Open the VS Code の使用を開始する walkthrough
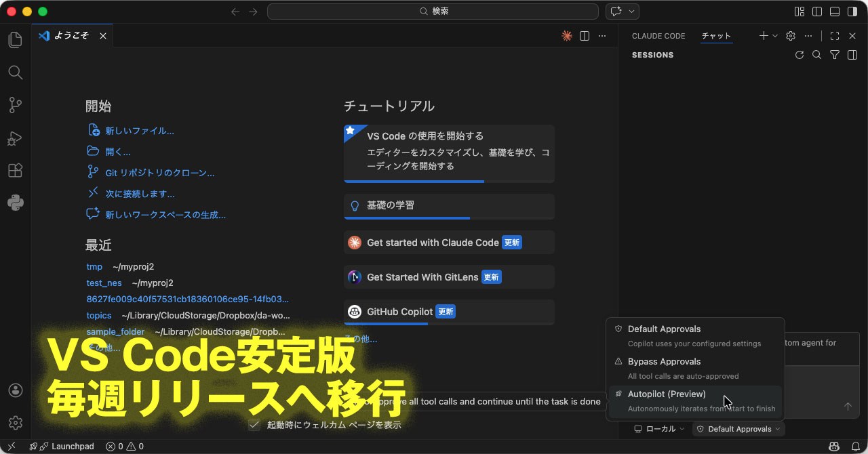The width and height of the screenshot is (868, 454). click(x=449, y=154)
